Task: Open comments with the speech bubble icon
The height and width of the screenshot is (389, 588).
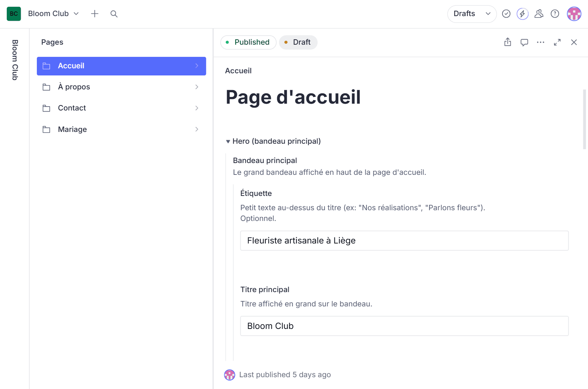Action: click(x=524, y=42)
